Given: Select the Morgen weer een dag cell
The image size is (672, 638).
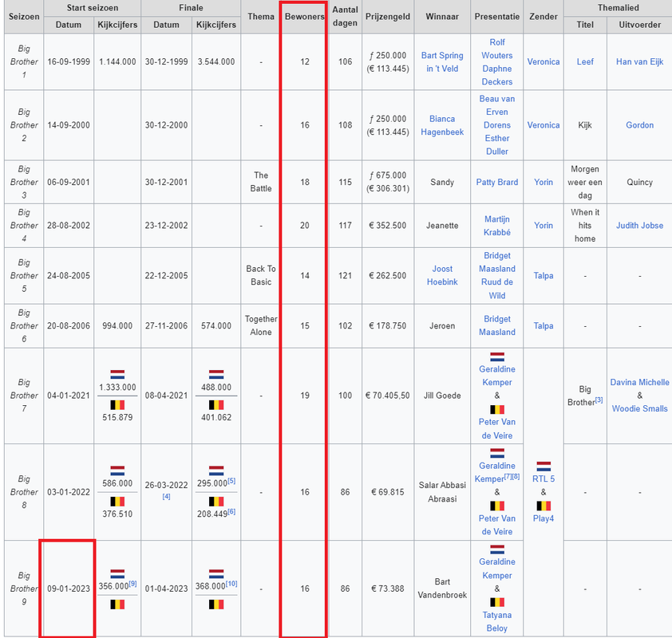Looking at the screenshot, I should coord(584,182).
